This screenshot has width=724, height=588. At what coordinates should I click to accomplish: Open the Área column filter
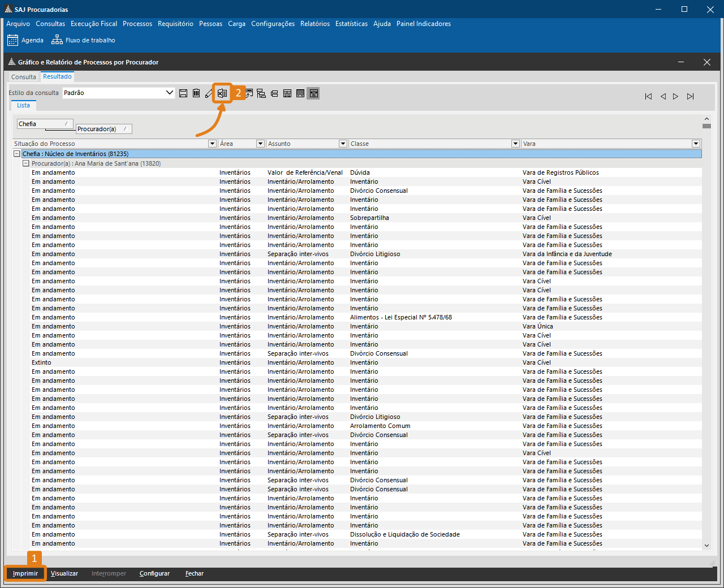click(x=261, y=144)
